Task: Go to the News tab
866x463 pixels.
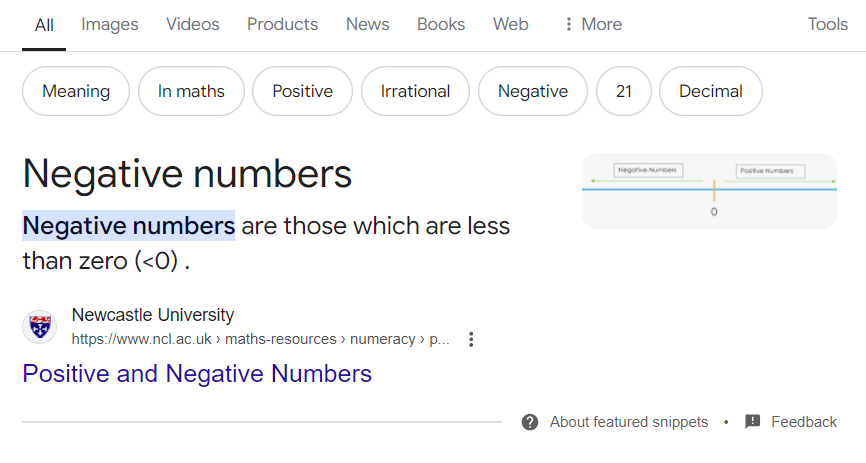Action: point(367,24)
